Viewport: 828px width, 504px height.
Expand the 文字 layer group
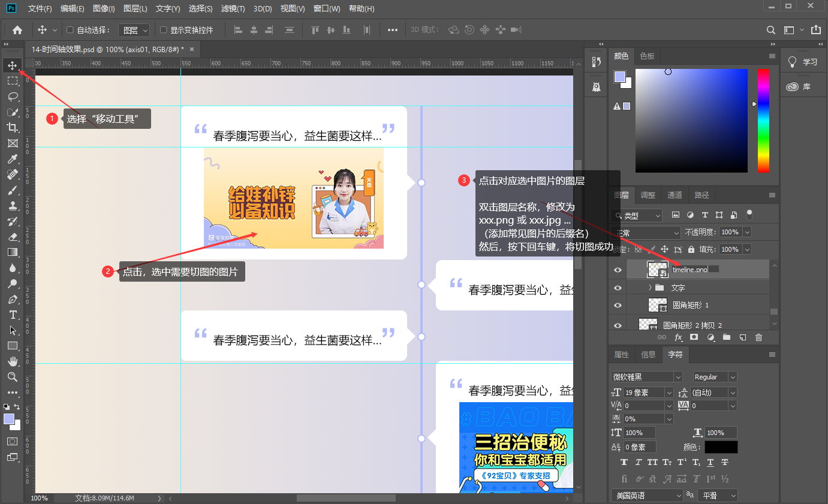(x=650, y=288)
